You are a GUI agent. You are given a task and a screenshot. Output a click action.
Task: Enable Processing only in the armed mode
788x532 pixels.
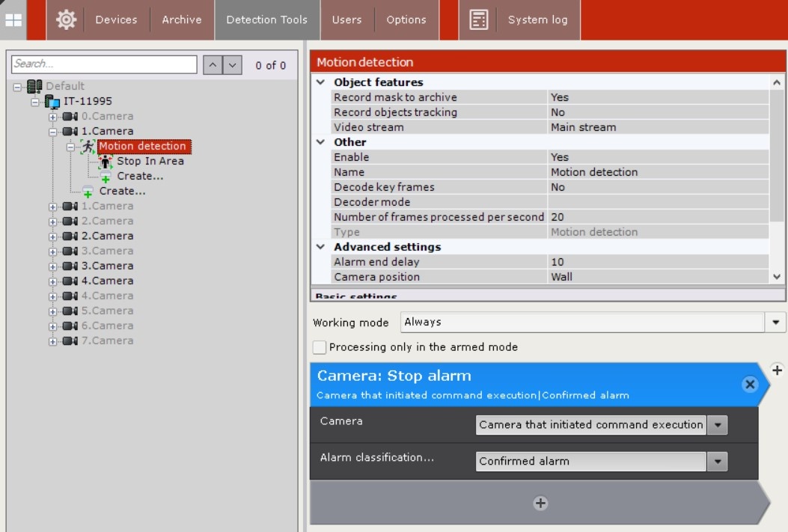320,347
